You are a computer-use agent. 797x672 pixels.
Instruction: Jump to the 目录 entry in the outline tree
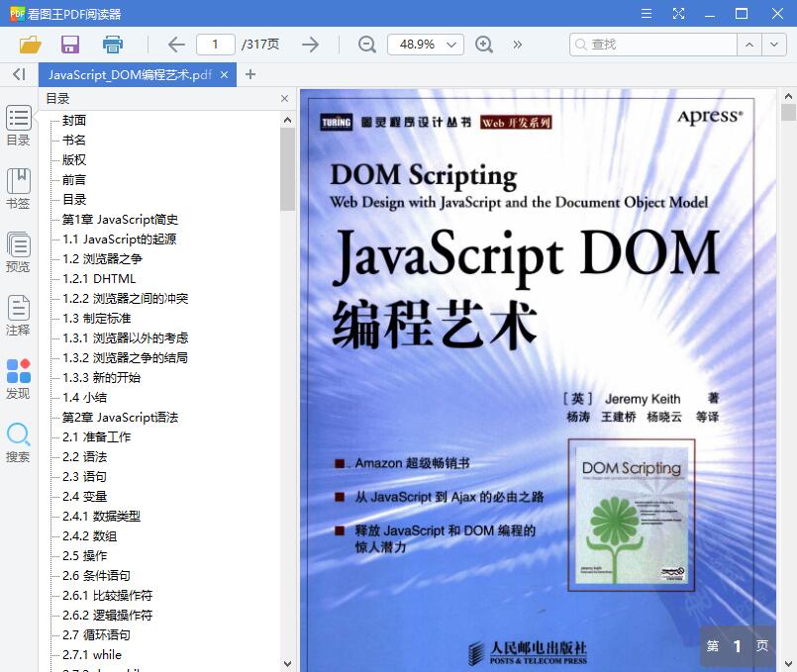tap(74, 200)
